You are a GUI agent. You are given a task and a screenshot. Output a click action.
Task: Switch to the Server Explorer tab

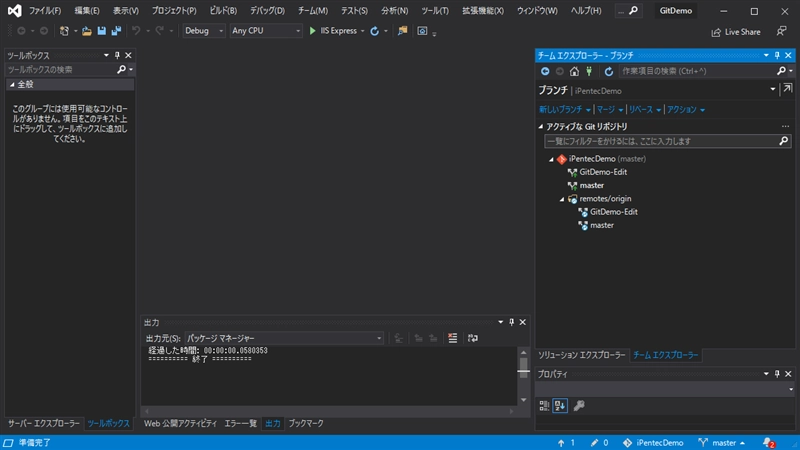44,423
